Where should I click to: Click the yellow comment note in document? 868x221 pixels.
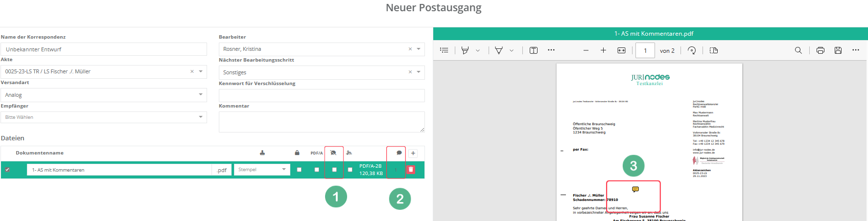point(635,189)
